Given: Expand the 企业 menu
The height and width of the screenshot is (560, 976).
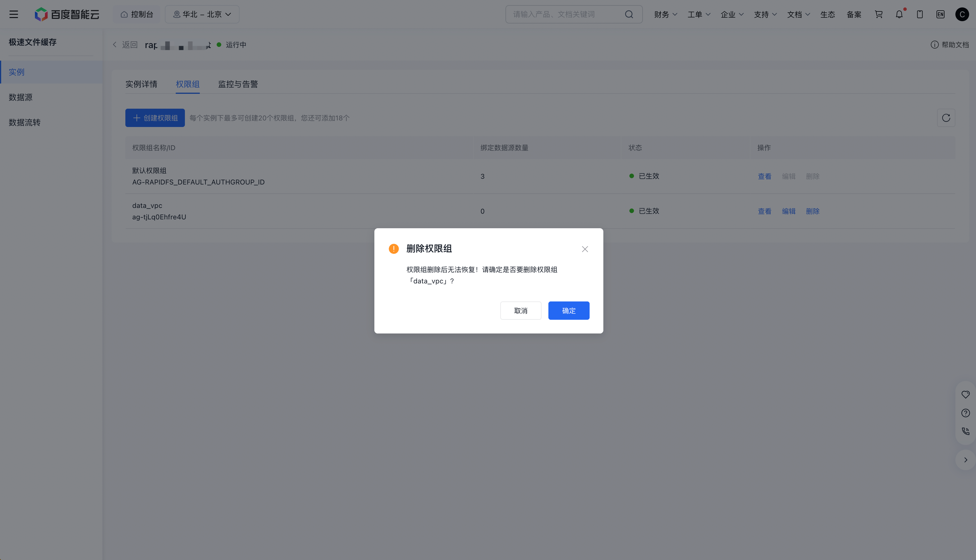Looking at the screenshot, I should click(x=732, y=15).
